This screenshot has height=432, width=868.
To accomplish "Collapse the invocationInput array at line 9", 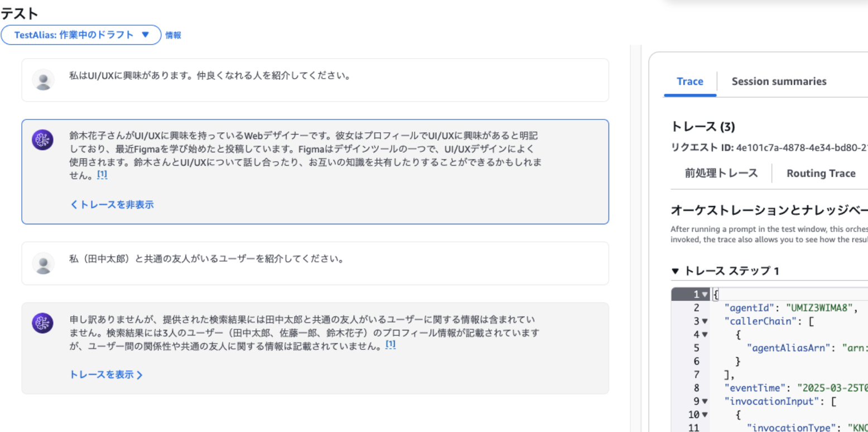I will [704, 401].
